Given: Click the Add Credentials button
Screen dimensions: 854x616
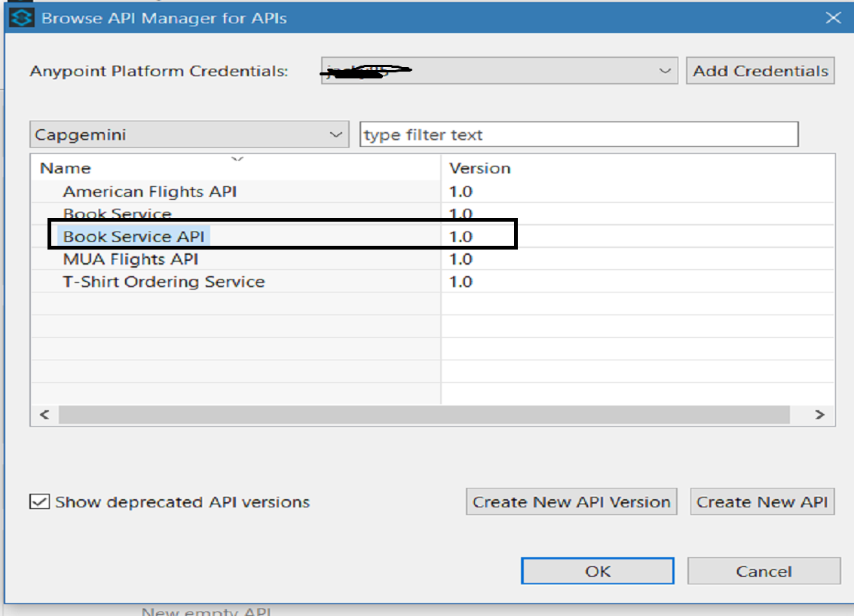Looking at the screenshot, I should [x=760, y=72].
